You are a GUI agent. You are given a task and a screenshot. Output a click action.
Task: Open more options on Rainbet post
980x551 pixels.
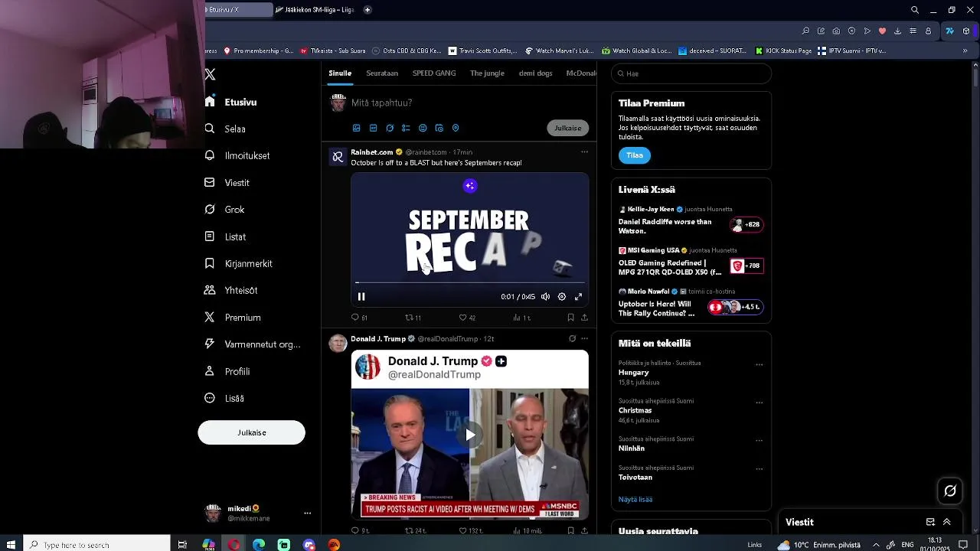[584, 152]
